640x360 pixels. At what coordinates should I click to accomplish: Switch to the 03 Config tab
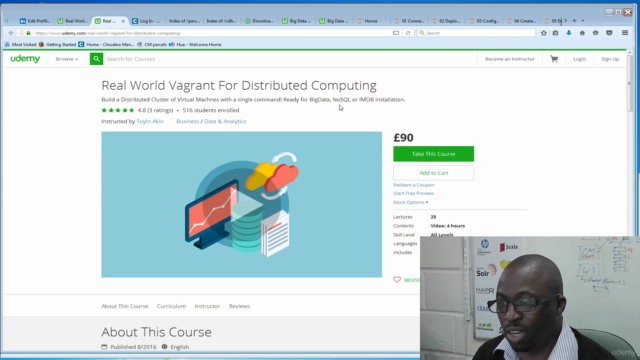(484, 21)
